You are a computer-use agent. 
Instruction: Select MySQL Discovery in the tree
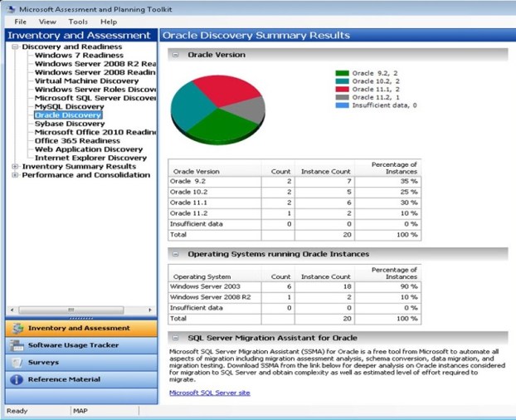tap(69, 107)
